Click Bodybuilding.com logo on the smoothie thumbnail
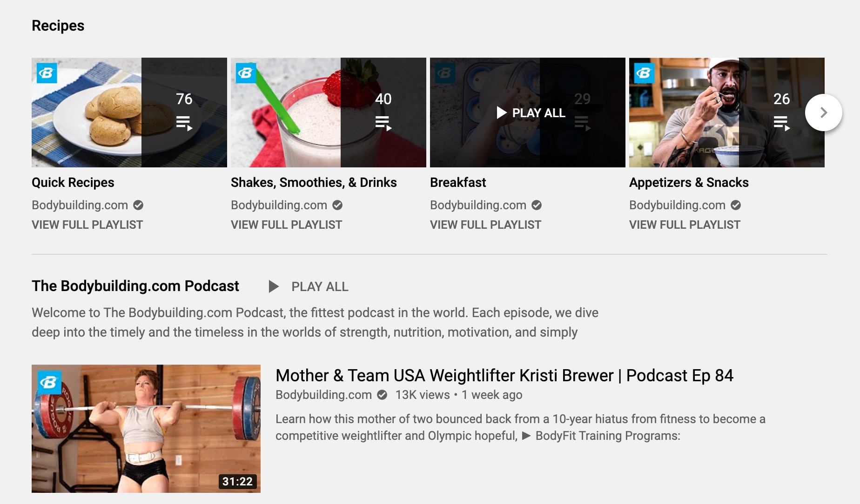This screenshot has height=504, width=860. pos(246,73)
